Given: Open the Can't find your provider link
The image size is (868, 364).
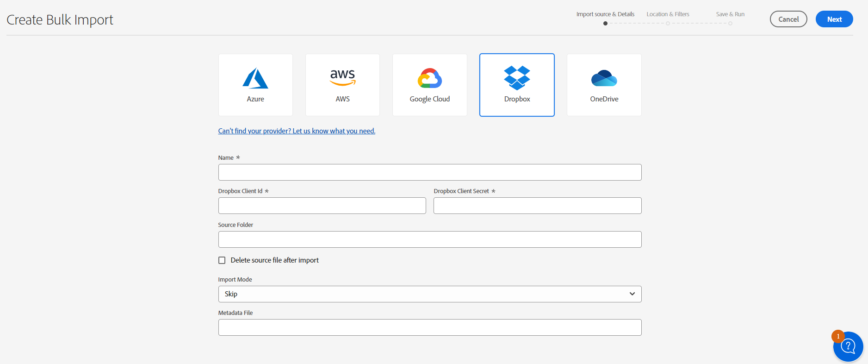Looking at the screenshot, I should (297, 131).
